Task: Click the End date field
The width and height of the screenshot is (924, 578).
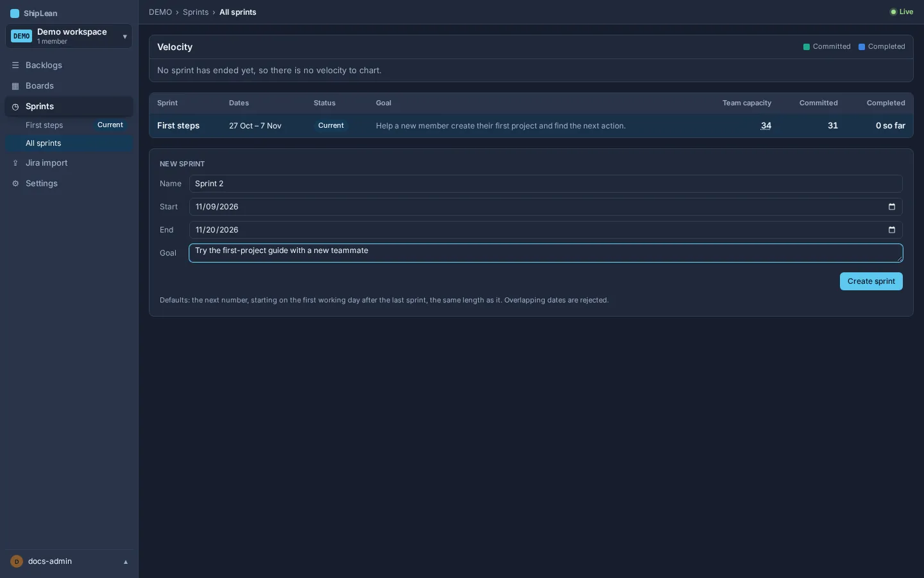Action: (546, 230)
